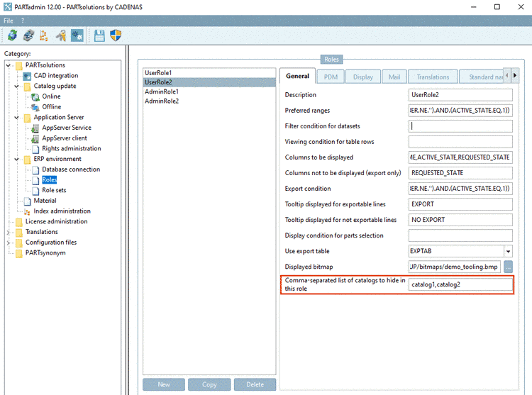This screenshot has width=532, height=395.
Task: Click the catalogs to hide field
Action: point(460,284)
